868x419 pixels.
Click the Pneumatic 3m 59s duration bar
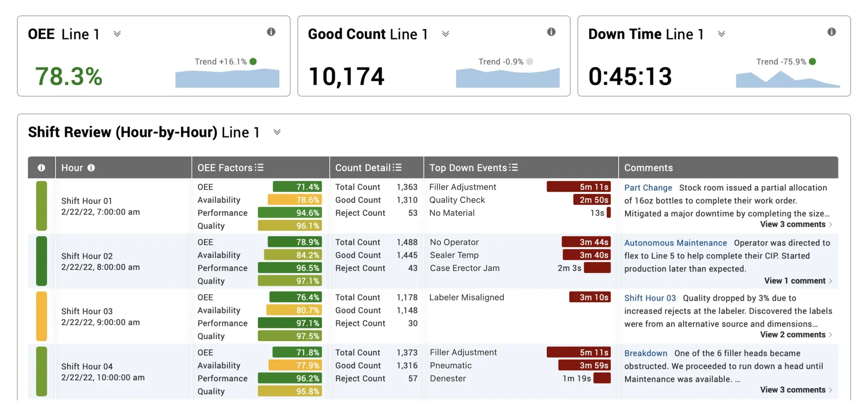point(584,365)
